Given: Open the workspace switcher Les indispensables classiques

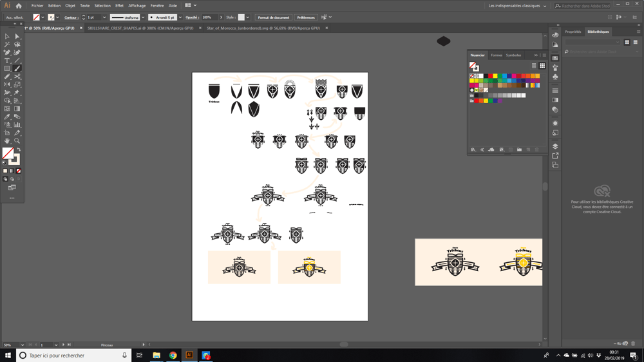Looking at the screenshot, I should 517,6.
